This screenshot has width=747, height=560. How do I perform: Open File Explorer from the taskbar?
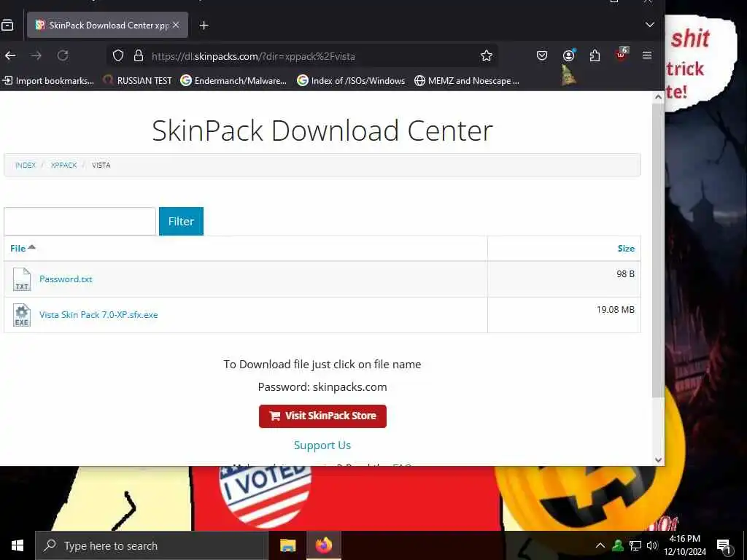coord(287,545)
